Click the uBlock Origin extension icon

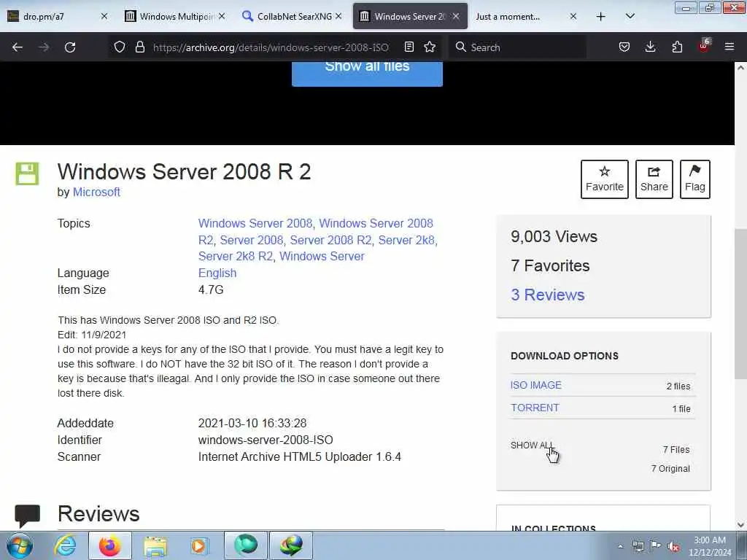click(704, 46)
